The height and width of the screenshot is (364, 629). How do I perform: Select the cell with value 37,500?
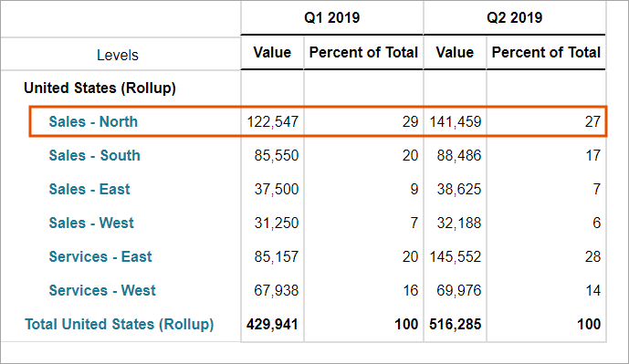[x=277, y=189]
